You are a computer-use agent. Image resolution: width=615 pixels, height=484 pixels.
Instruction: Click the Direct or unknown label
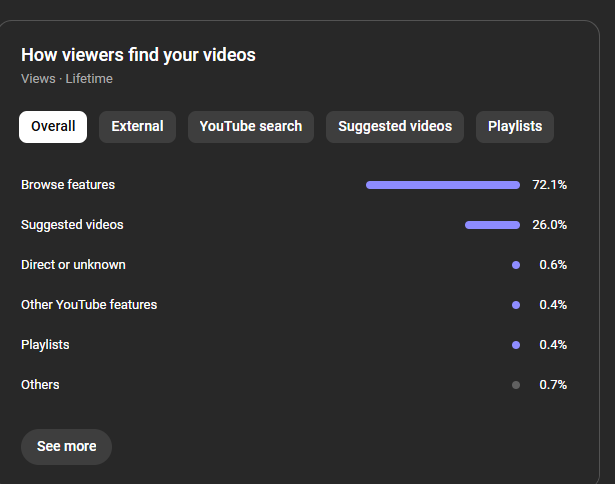tap(73, 265)
